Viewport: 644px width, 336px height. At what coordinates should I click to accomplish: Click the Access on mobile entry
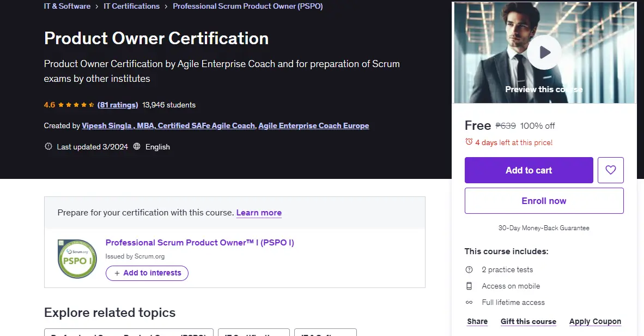(511, 286)
